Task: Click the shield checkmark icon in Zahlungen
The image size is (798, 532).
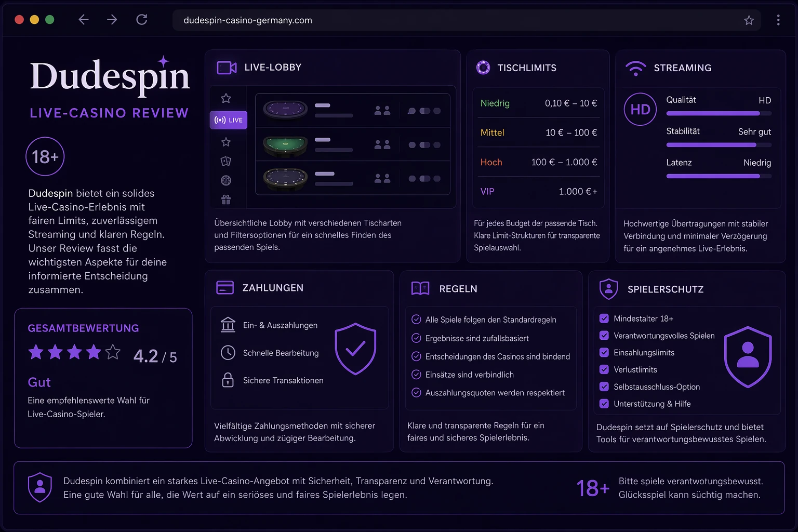Action: pyautogui.click(x=355, y=349)
